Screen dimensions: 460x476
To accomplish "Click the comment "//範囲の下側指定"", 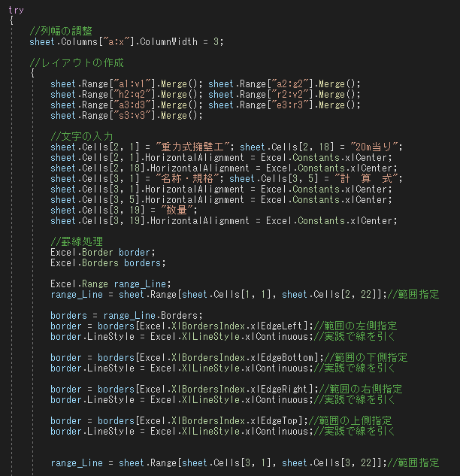I will pos(366,358).
